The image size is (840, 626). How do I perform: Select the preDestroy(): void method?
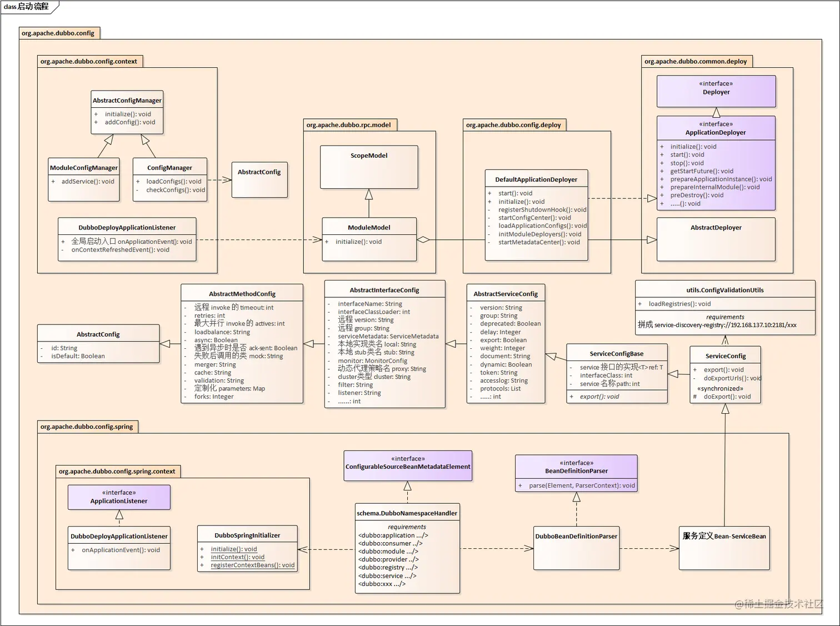[x=697, y=196]
